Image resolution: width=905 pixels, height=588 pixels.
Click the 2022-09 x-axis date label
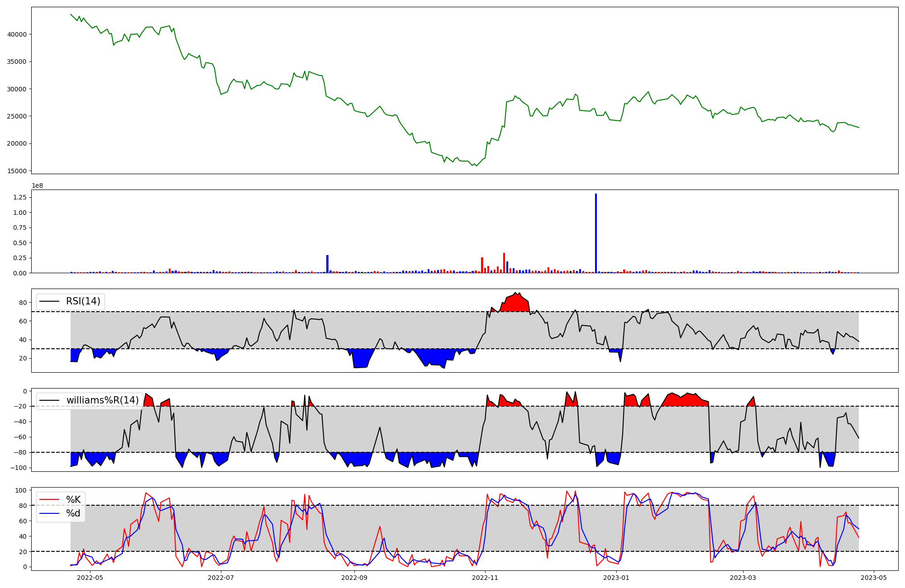[x=354, y=578]
